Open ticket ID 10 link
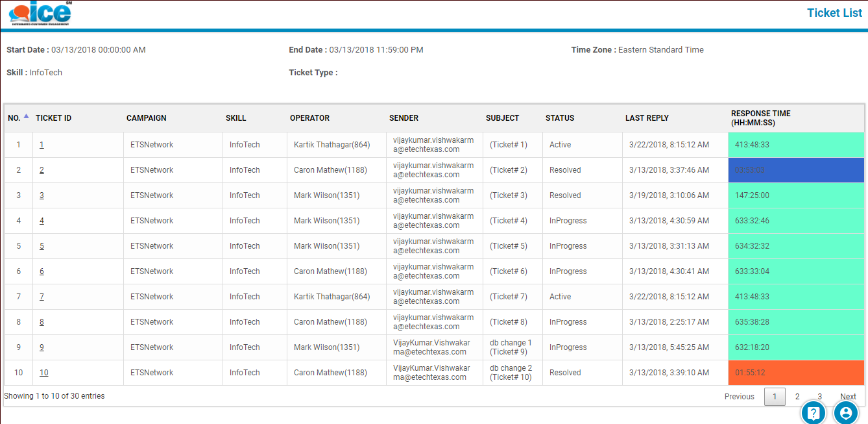The height and width of the screenshot is (424, 868). point(43,373)
